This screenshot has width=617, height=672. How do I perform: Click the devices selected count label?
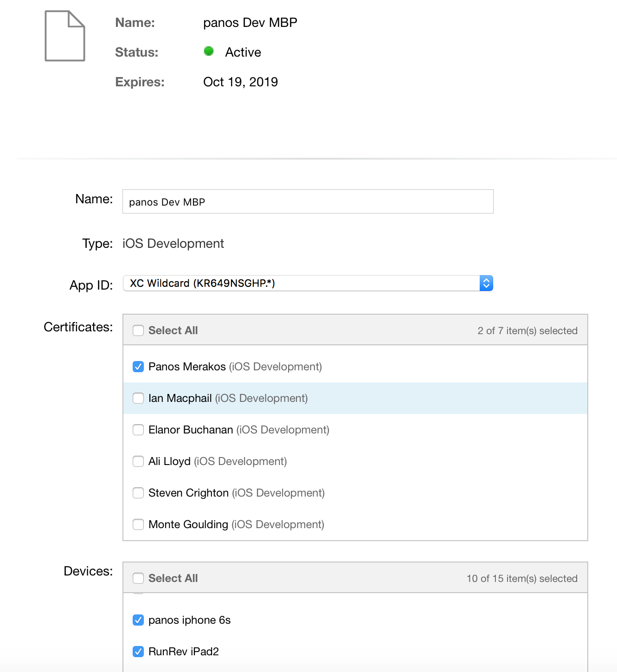(522, 579)
